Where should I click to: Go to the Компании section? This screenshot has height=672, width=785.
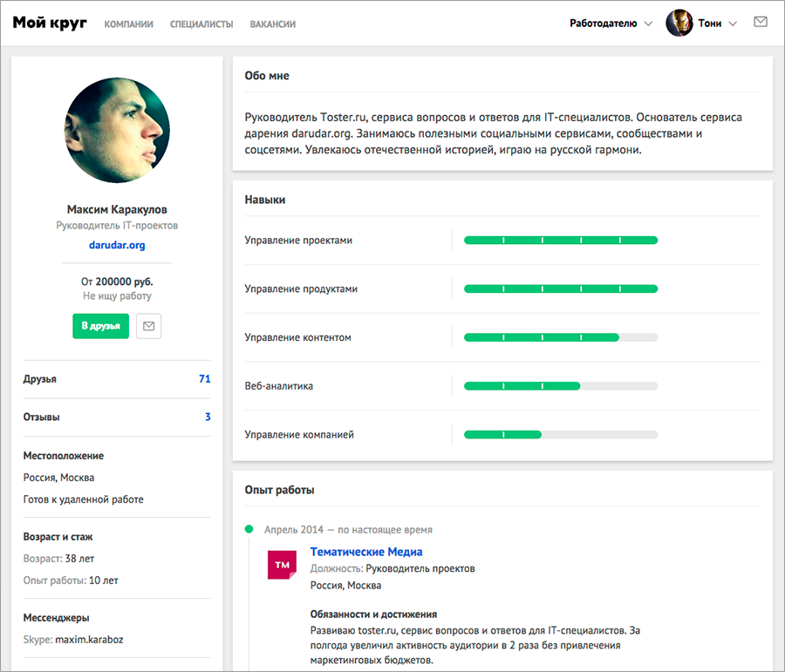128,24
